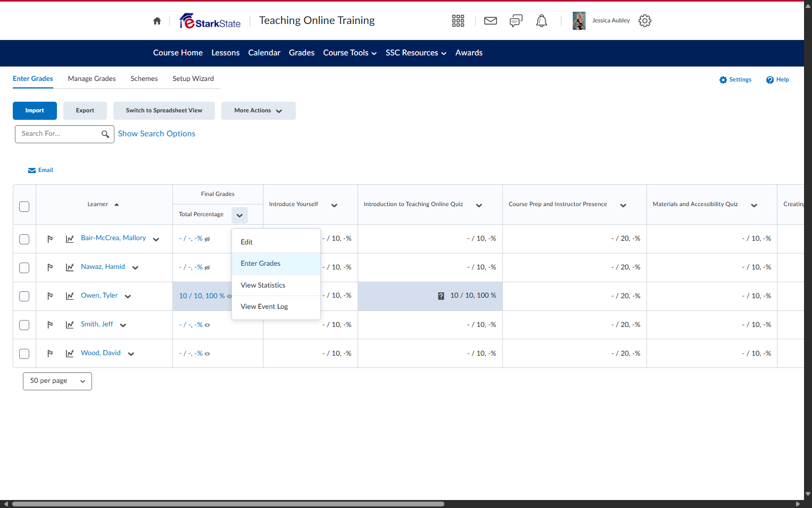This screenshot has width=812, height=508.
Task: Check the box for Owen, Tyler
Action: pyautogui.click(x=24, y=296)
